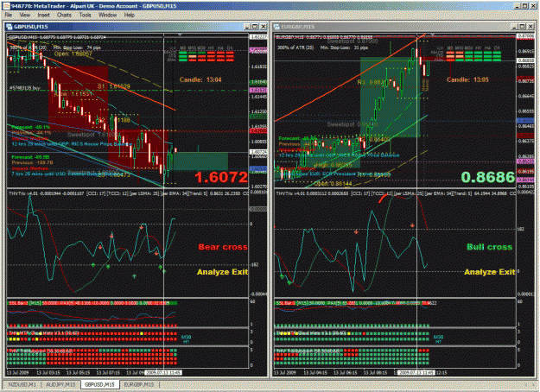
Task: Close the main MetaTrader window
Action: click(x=533, y=6)
